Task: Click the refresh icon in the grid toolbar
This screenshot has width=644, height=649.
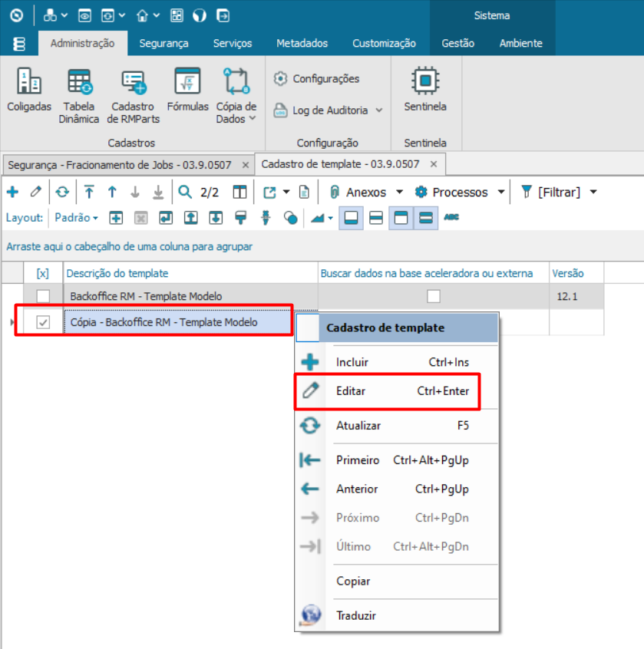Action: click(x=62, y=192)
